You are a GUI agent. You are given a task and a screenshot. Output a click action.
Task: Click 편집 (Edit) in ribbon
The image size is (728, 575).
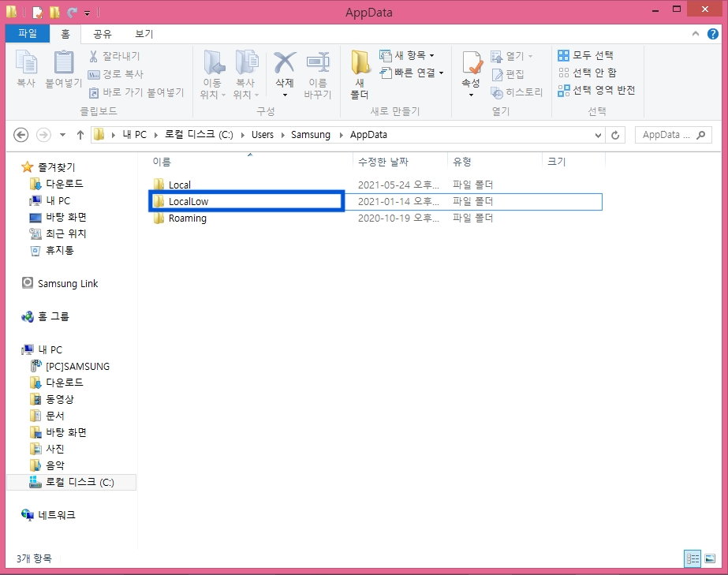pyautogui.click(x=507, y=74)
